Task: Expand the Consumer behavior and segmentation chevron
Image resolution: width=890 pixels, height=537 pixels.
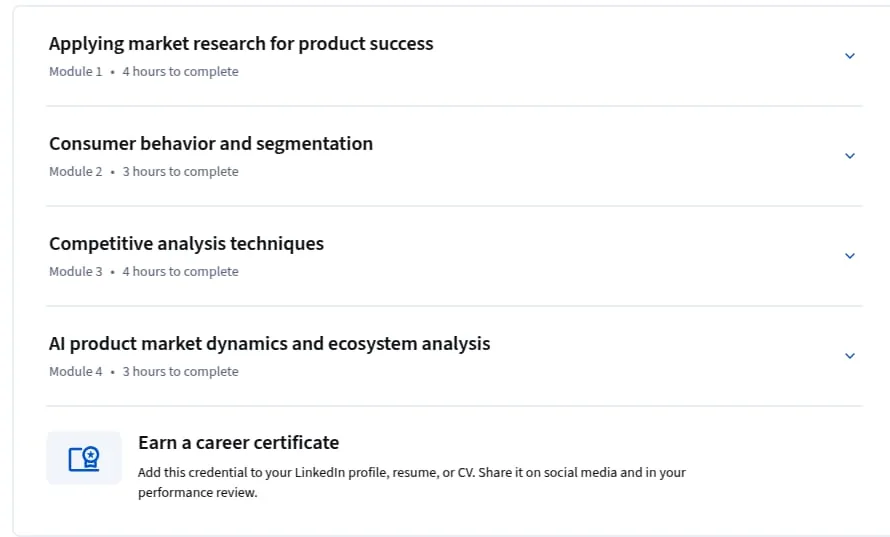Action: pyautogui.click(x=850, y=156)
